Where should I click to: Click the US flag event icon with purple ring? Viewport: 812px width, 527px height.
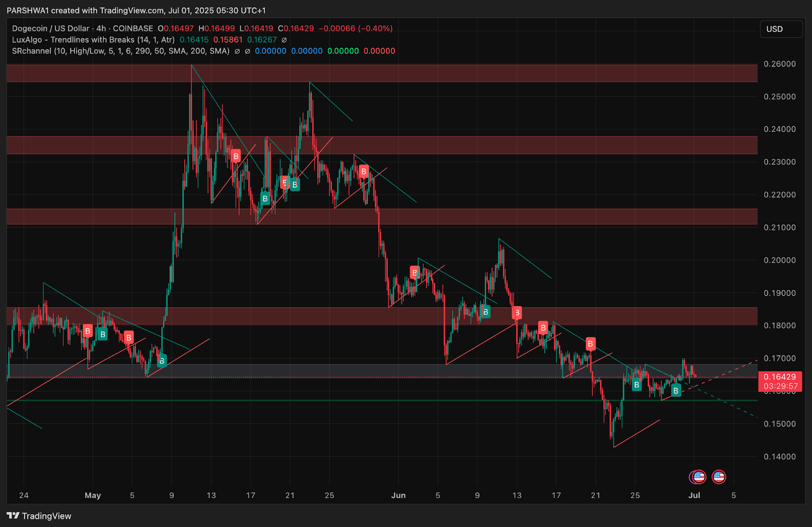click(698, 477)
